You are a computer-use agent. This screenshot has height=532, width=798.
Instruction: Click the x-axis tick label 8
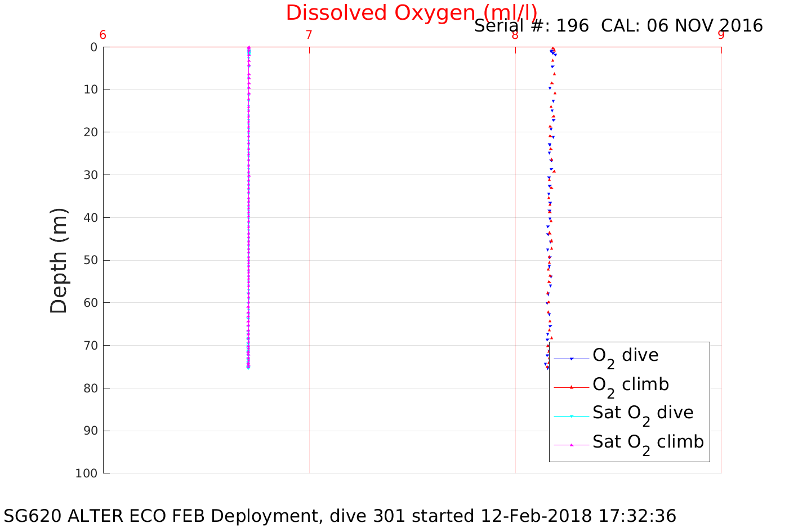pos(515,35)
